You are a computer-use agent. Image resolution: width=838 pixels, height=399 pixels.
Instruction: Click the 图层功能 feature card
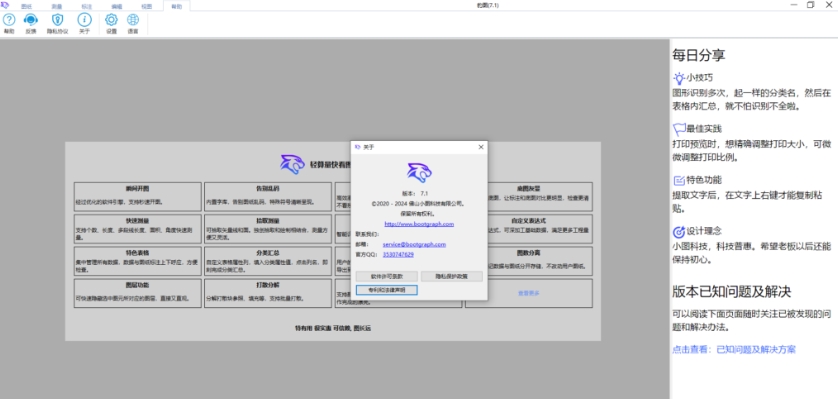pos(138,293)
